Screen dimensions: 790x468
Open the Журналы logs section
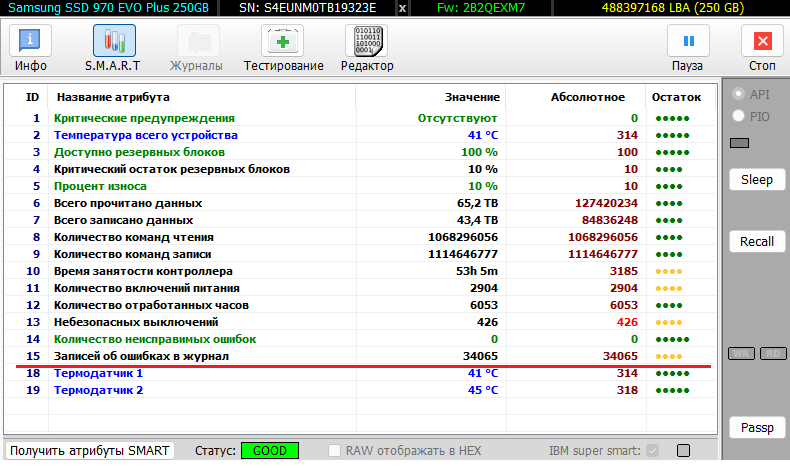pos(196,48)
